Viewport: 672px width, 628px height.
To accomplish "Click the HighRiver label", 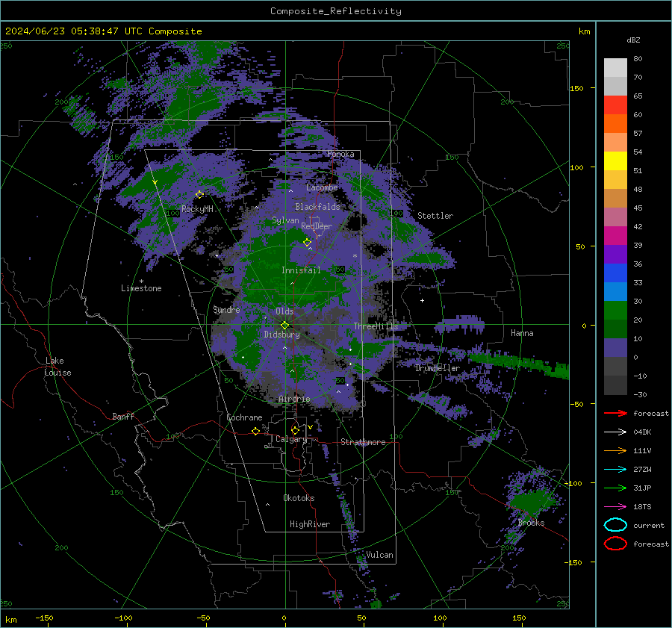I will point(310,524).
